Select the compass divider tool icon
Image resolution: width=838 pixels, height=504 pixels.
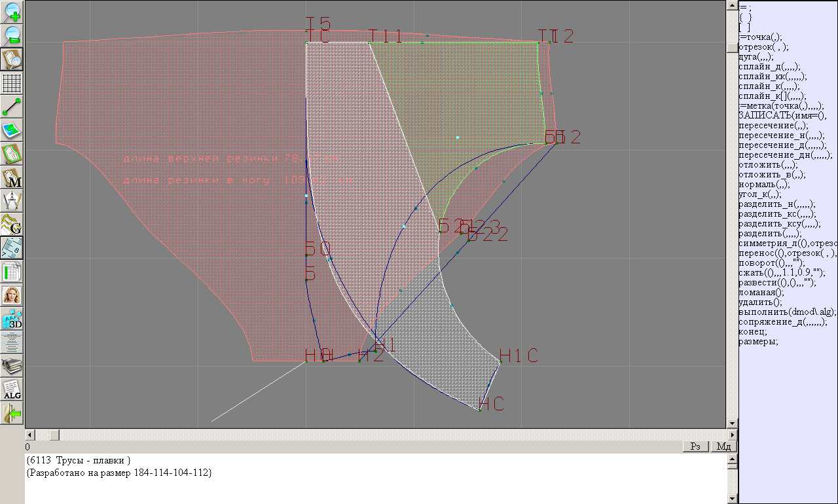tap(12, 201)
